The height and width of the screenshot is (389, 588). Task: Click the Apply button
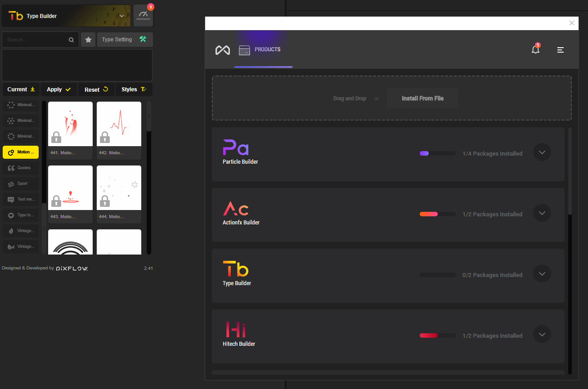(x=59, y=89)
